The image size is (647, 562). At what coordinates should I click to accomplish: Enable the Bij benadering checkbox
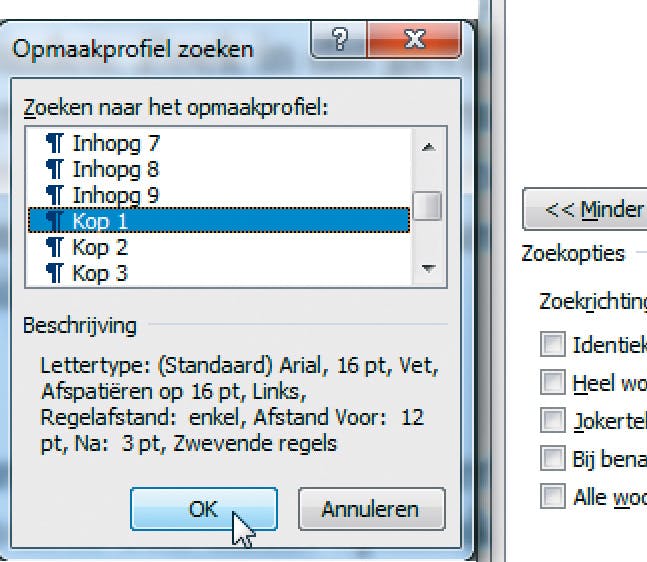tap(552, 458)
